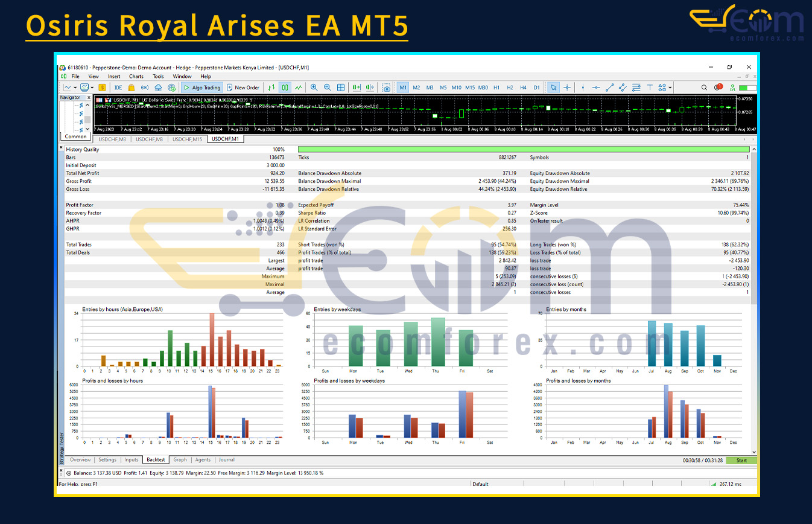Open the objects shapes dropdown arrow
The width and height of the screenshot is (812, 524).
tap(670, 88)
